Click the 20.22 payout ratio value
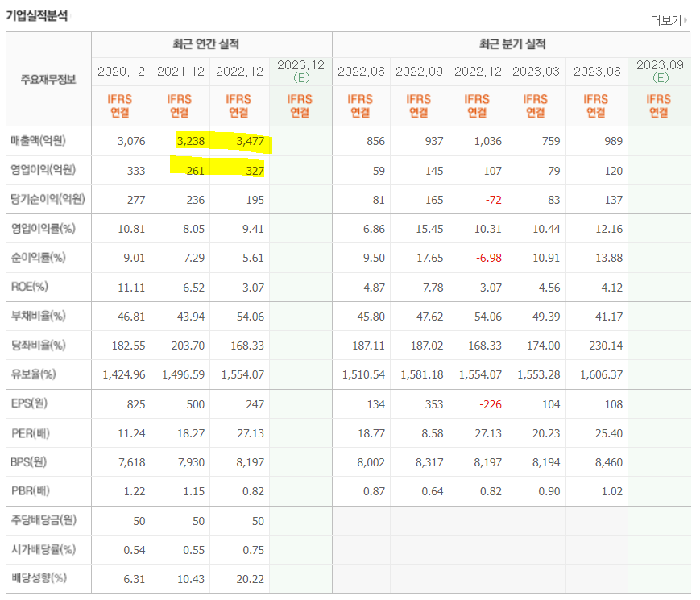 pyautogui.click(x=251, y=579)
